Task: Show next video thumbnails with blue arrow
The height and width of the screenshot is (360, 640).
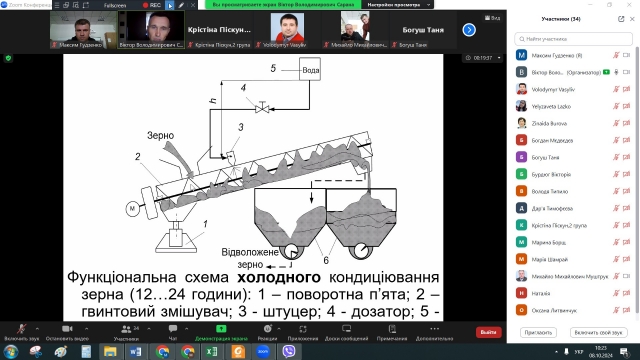Action: pyautogui.click(x=469, y=30)
